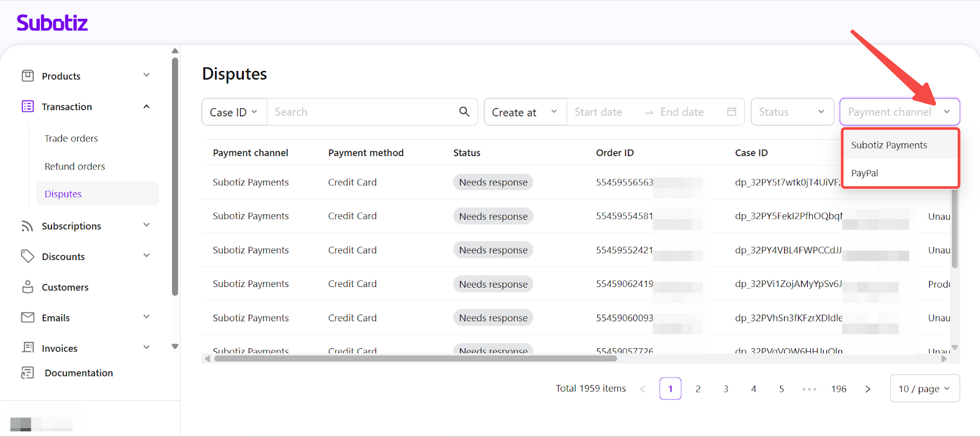Choose PayPal in payment channel options

pyautogui.click(x=865, y=173)
